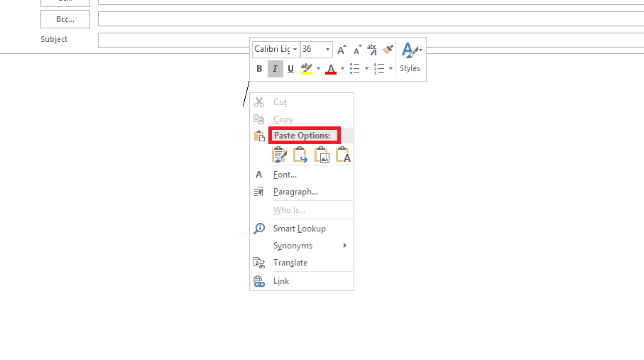Click the Font 'A' icon in menu
This screenshot has height=360, width=644.
258,175
